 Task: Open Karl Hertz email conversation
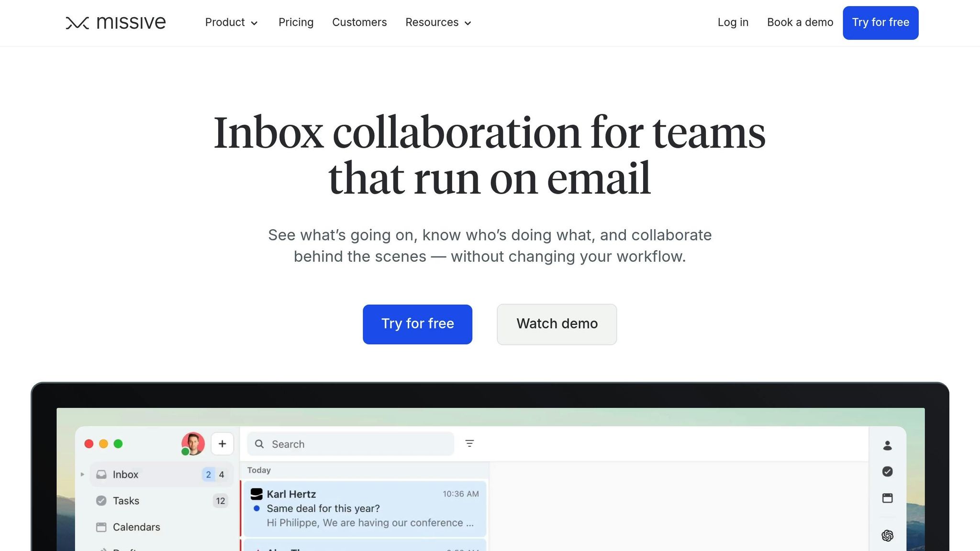click(x=365, y=508)
